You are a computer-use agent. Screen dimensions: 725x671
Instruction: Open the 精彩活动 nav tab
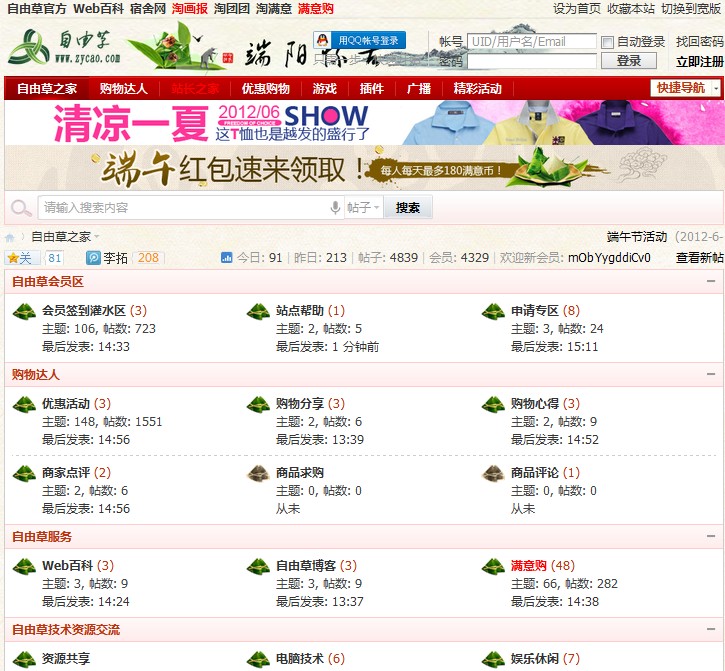(478, 88)
